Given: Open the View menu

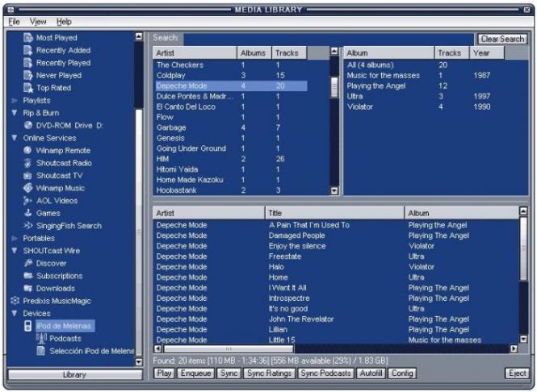Looking at the screenshot, I should pyautogui.click(x=38, y=22).
